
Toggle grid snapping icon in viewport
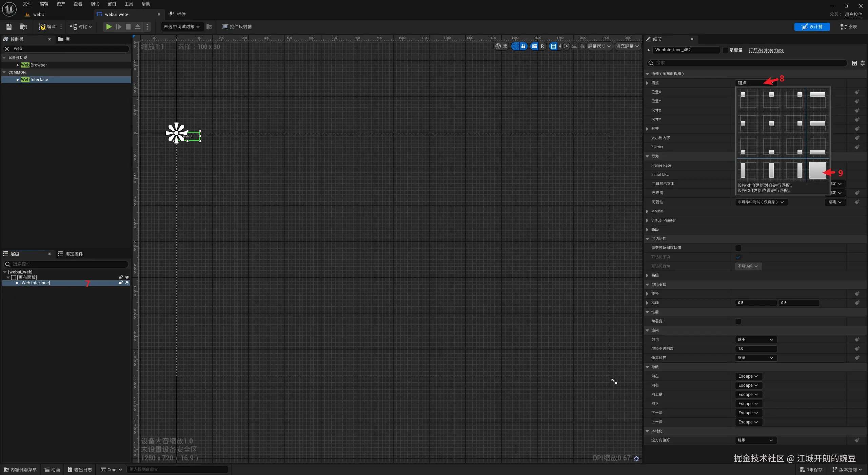553,46
